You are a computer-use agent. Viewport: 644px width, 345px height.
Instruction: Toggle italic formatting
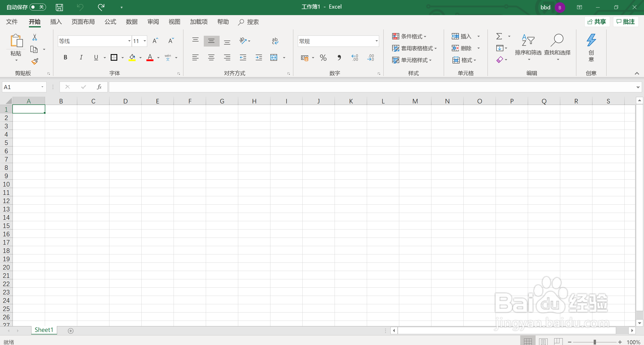click(81, 58)
